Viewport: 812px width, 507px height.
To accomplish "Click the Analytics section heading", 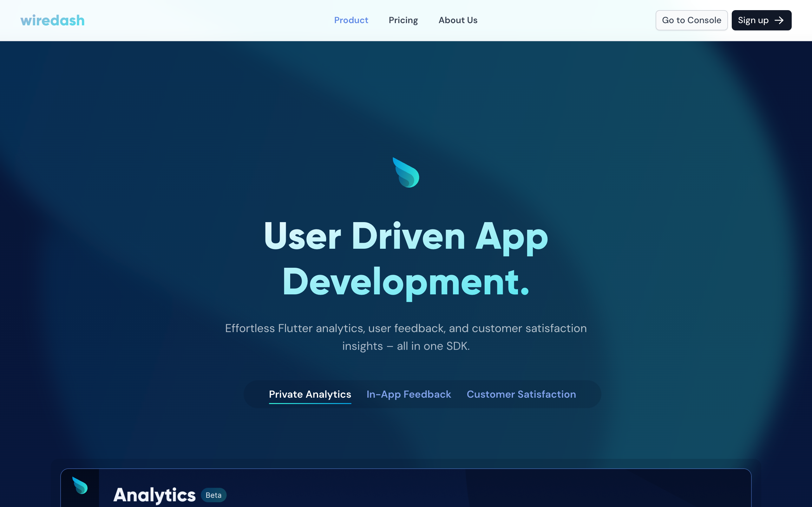I will pyautogui.click(x=154, y=495).
